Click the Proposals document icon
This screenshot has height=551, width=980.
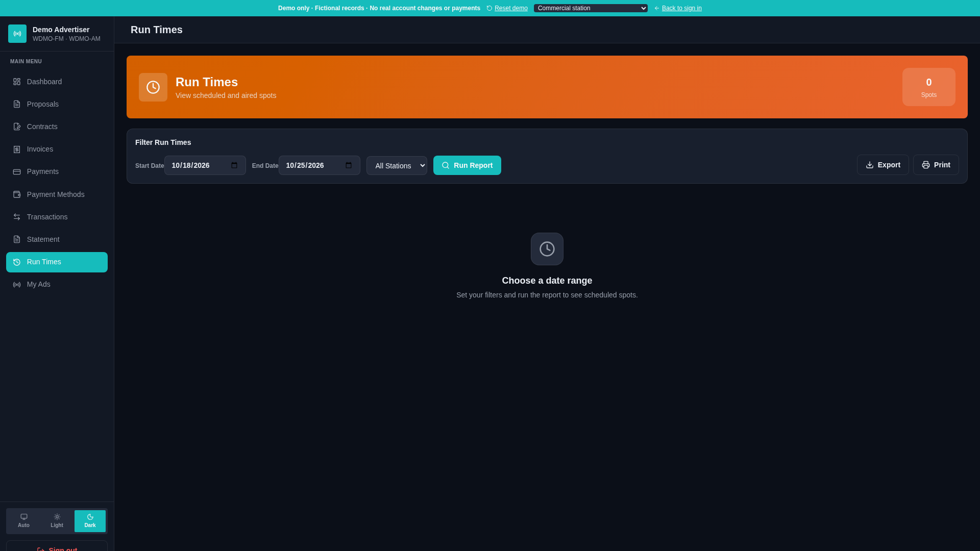point(17,104)
